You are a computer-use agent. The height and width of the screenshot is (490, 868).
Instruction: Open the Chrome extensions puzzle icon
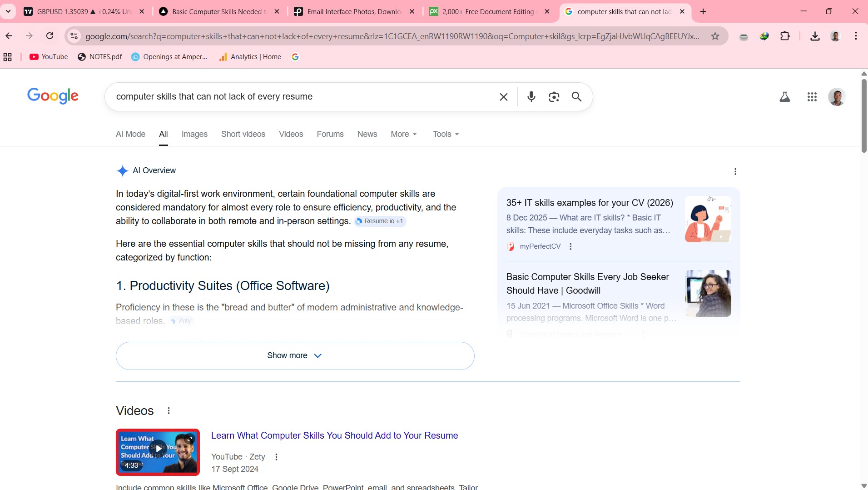click(x=786, y=35)
